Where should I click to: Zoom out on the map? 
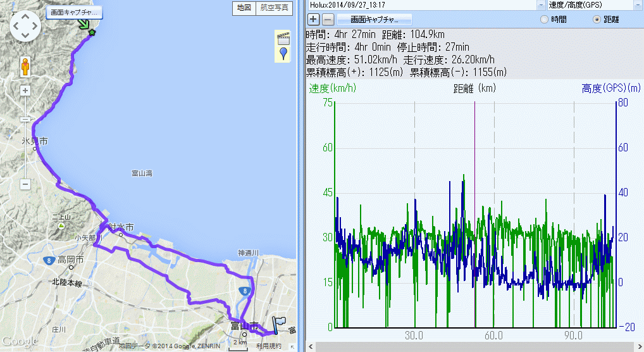click(25, 184)
